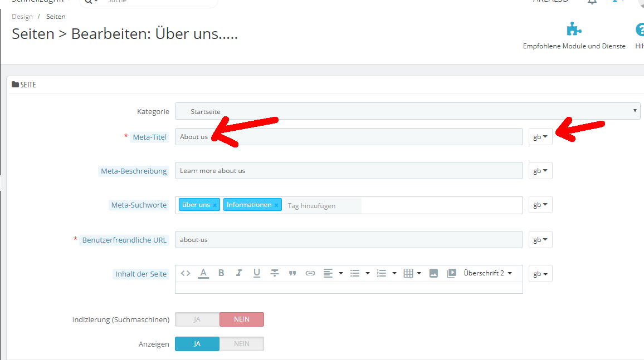Apply italic formatting in editor toolbar
Image resolution: width=644 pixels, height=360 pixels.
pos(238,273)
